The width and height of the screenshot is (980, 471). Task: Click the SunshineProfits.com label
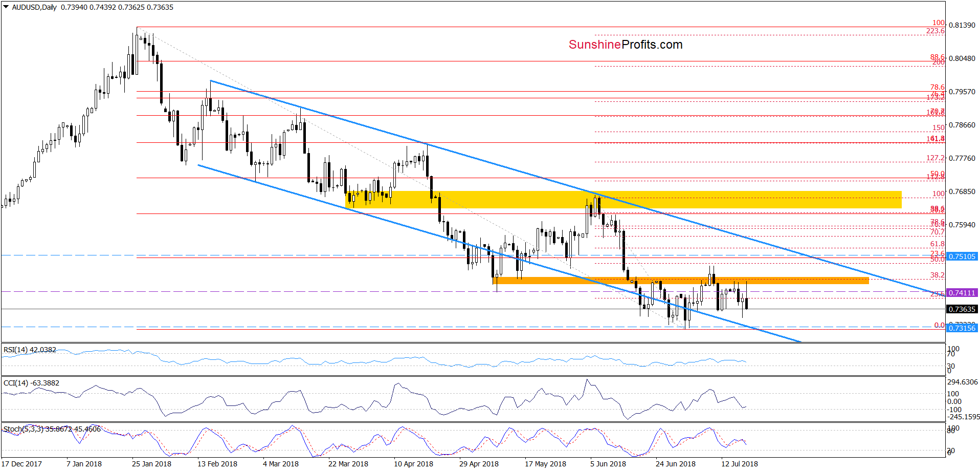(x=626, y=45)
